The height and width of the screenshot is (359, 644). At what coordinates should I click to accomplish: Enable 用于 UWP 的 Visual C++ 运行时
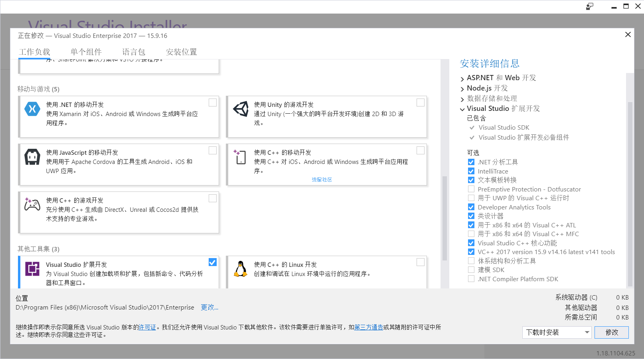coord(471,198)
